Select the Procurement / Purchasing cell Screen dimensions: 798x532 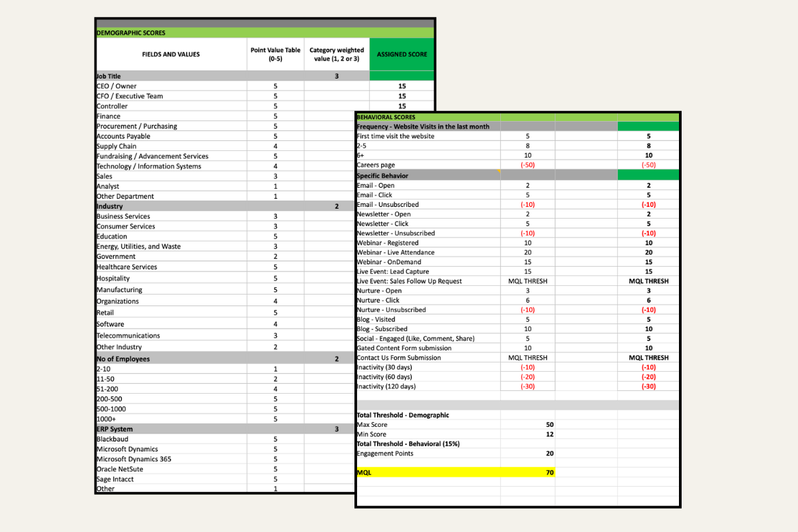click(136, 126)
